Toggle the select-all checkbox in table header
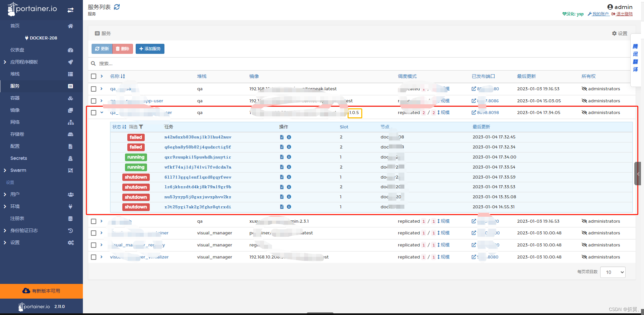Viewport: 644px width, 315px height. click(94, 76)
